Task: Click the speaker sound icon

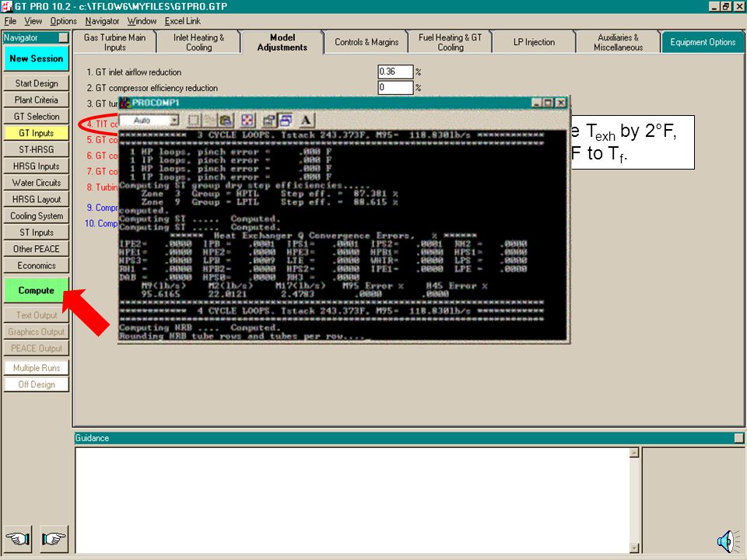Action: [728, 541]
